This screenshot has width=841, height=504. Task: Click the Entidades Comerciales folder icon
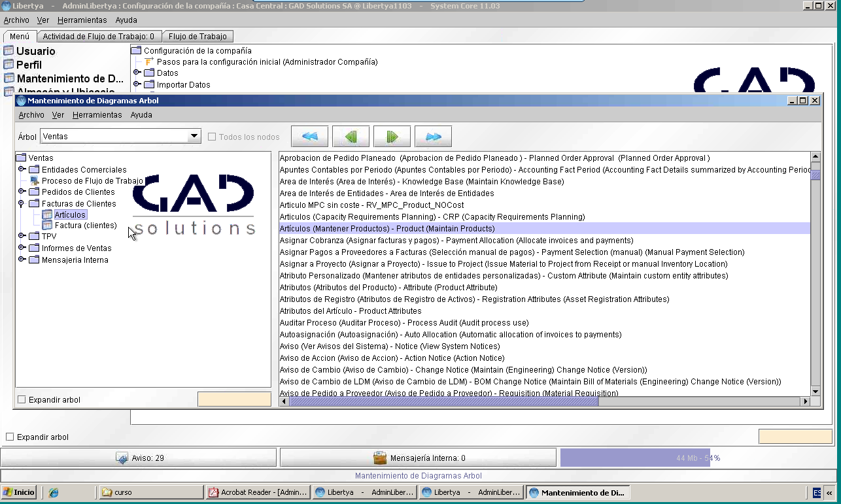click(34, 169)
